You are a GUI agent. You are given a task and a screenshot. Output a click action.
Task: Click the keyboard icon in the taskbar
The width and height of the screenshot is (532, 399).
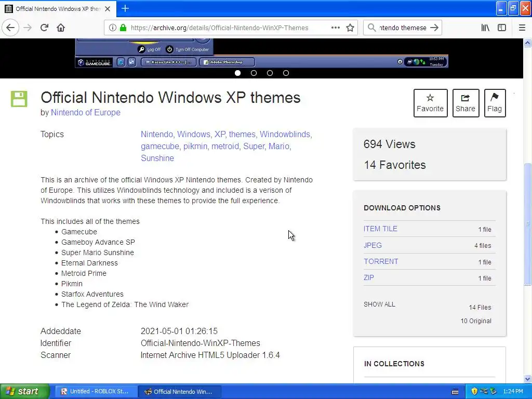pos(455,392)
